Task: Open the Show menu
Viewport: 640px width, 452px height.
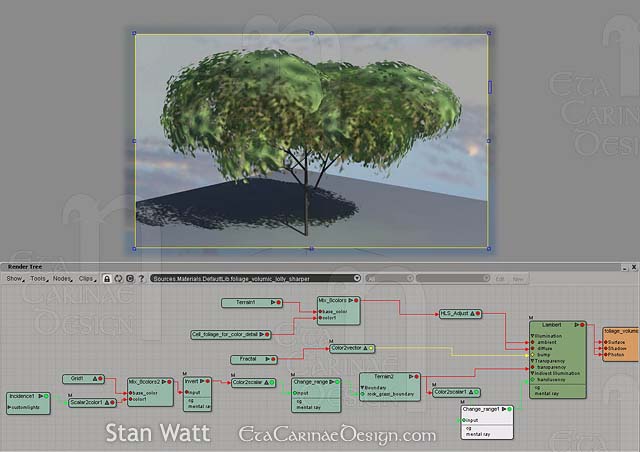Action: (x=14, y=278)
